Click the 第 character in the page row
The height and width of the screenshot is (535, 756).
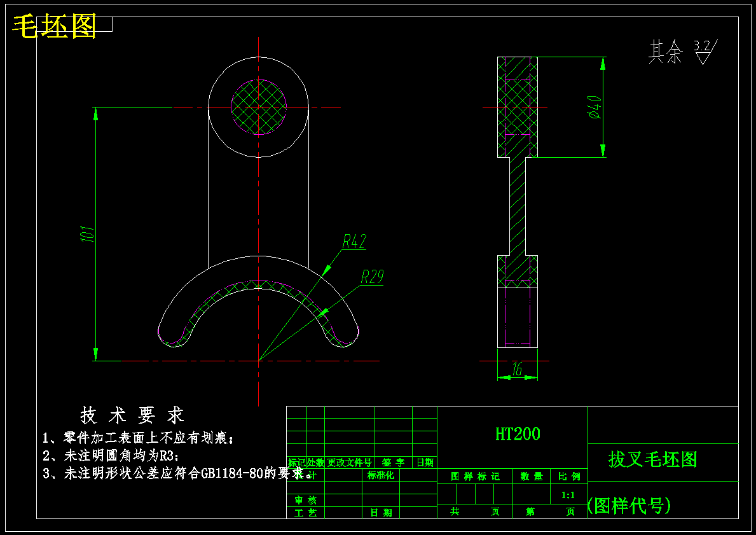[x=530, y=511]
